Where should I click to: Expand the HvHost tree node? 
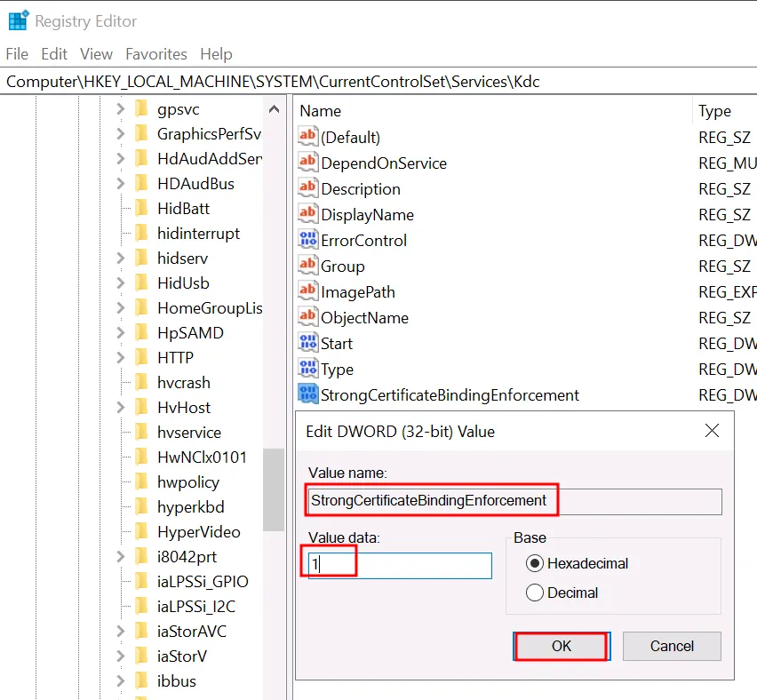pyautogui.click(x=121, y=408)
